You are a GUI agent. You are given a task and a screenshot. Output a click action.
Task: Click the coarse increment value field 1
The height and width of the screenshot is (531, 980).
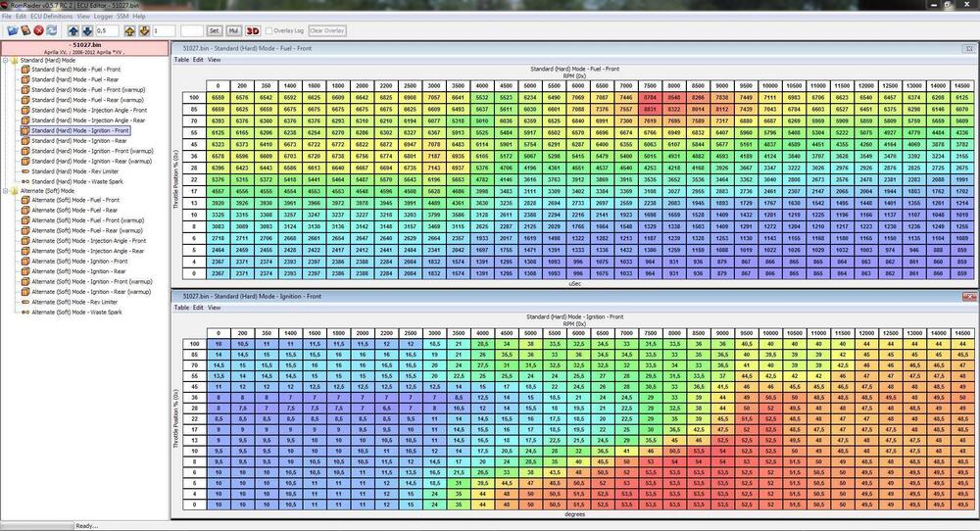[165, 30]
